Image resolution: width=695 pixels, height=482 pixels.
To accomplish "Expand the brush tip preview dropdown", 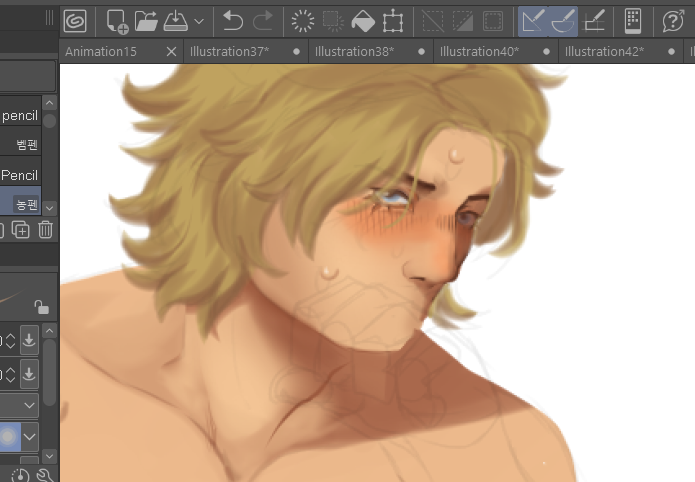I will pos(30,437).
